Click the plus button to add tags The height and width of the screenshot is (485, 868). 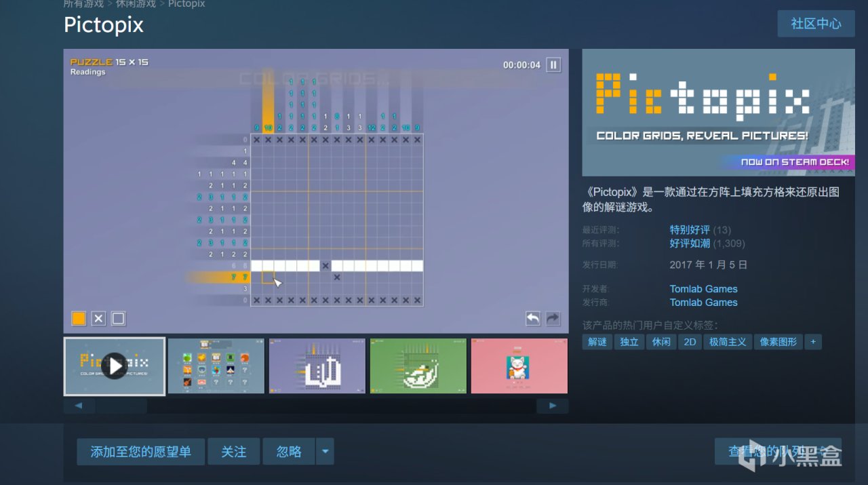[x=813, y=342]
